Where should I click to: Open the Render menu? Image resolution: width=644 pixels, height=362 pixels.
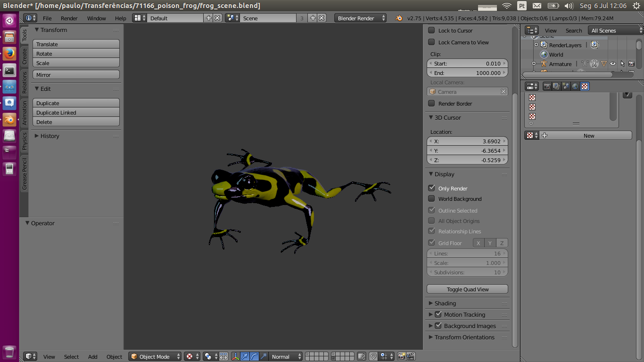tap(69, 18)
